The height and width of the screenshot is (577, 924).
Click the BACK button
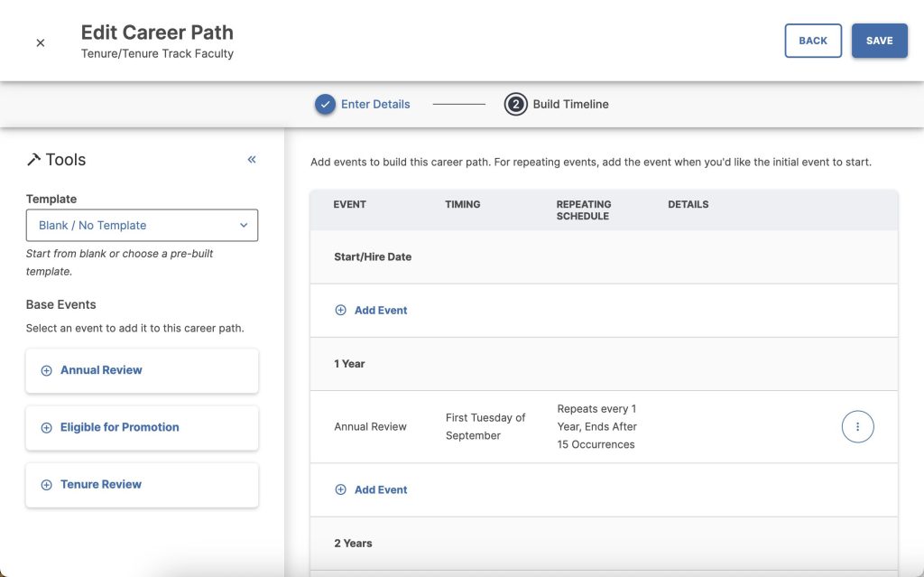[813, 41]
